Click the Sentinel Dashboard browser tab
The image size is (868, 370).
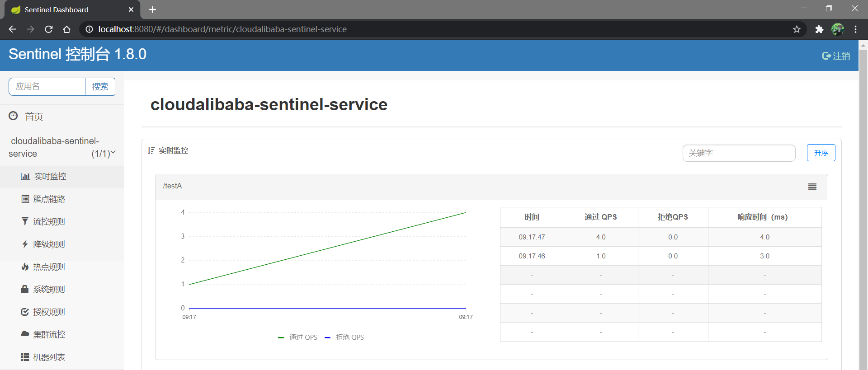pos(72,9)
